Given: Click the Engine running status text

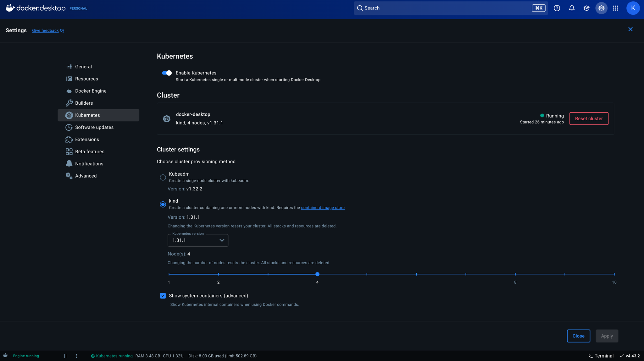Looking at the screenshot, I should tap(26, 356).
